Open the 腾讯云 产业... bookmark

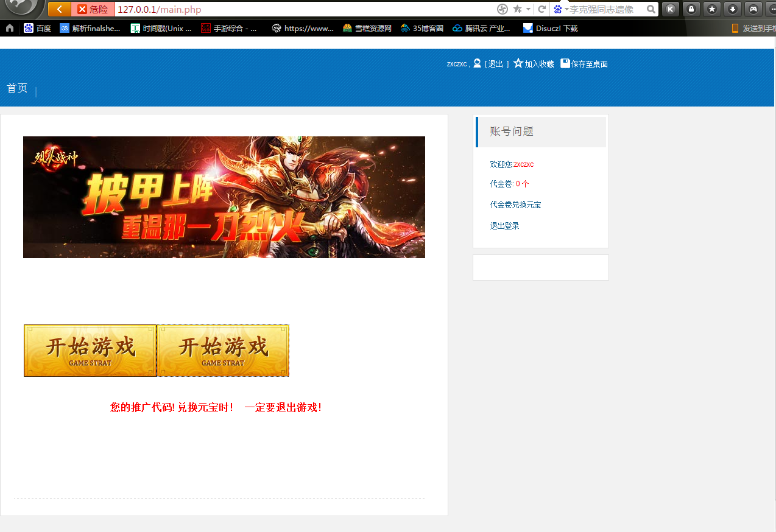[x=481, y=28]
